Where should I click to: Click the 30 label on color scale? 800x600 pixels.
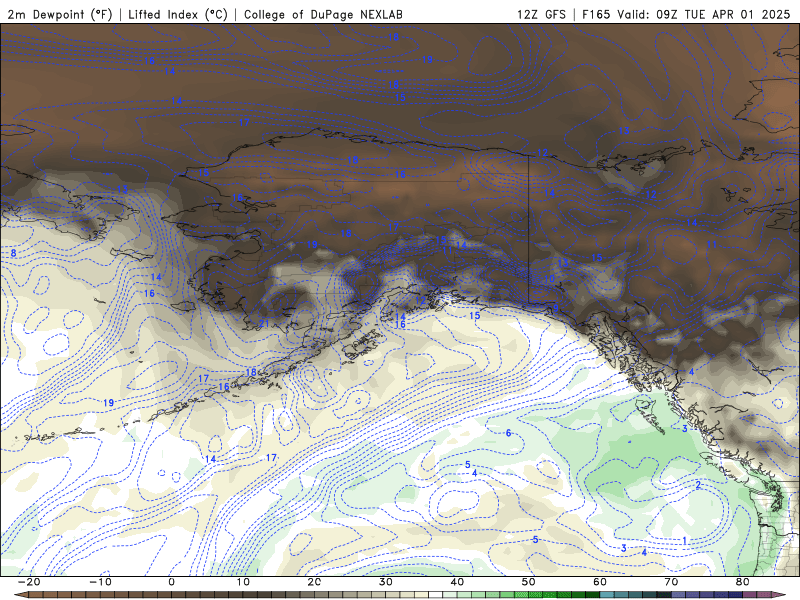[x=386, y=582]
